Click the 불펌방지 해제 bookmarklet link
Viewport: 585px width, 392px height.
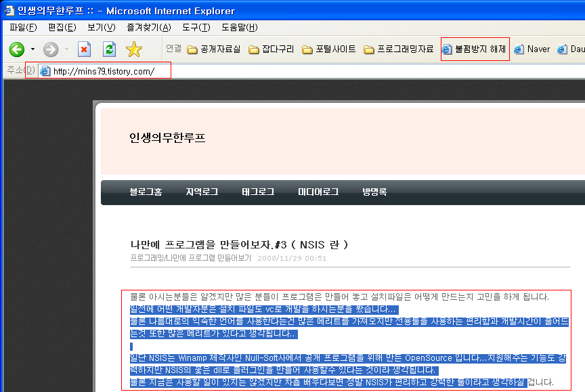475,49
